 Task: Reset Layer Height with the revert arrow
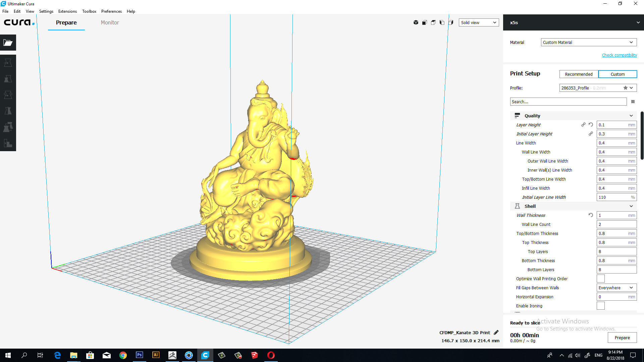click(591, 125)
